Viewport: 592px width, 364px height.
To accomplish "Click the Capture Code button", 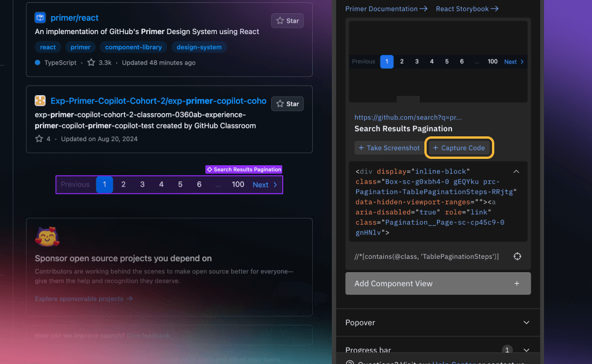I will [x=459, y=148].
